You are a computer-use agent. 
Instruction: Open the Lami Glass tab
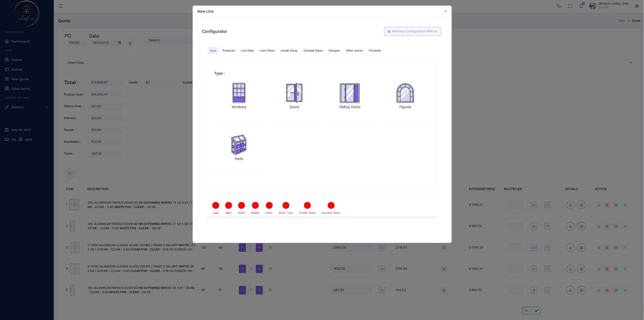(267, 51)
